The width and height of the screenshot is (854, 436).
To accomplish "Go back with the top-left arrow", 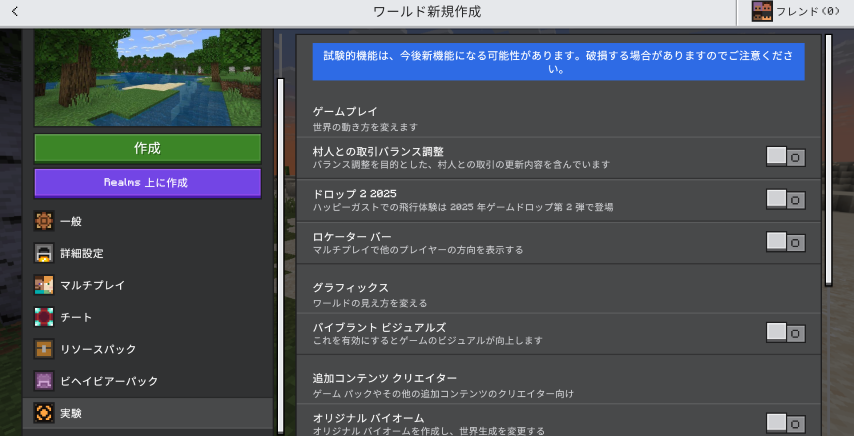I will point(15,11).
